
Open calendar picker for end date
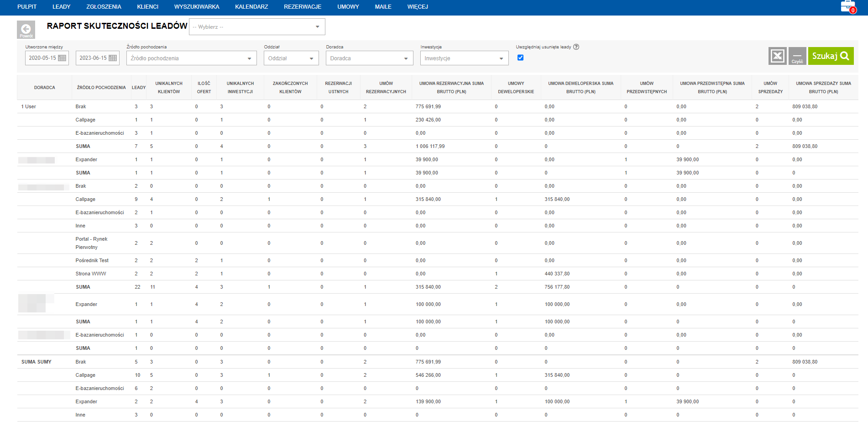tap(113, 58)
